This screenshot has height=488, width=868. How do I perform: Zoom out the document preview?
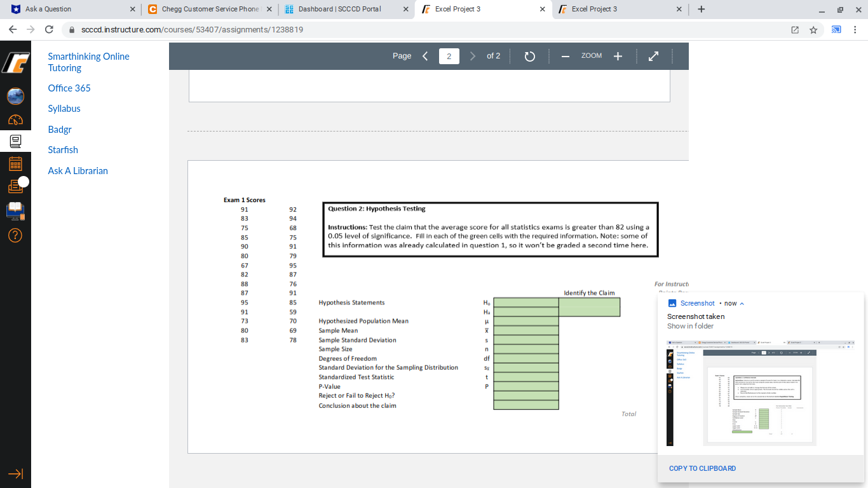565,56
